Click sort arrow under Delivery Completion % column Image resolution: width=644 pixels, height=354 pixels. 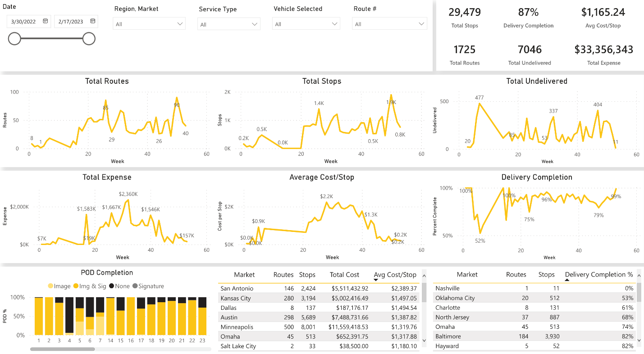pyautogui.click(x=567, y=280)
